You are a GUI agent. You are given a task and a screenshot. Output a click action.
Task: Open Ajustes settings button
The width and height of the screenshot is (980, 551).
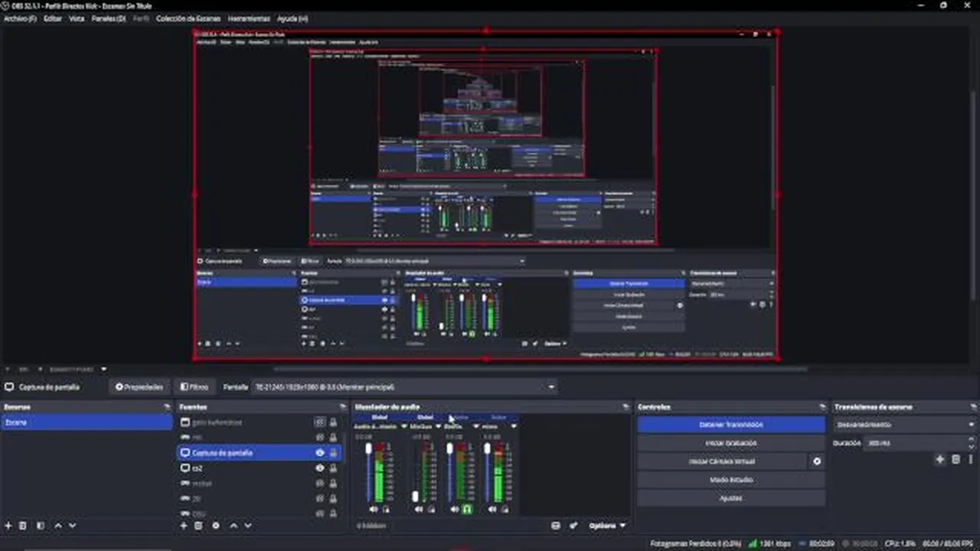pos(731,498)
